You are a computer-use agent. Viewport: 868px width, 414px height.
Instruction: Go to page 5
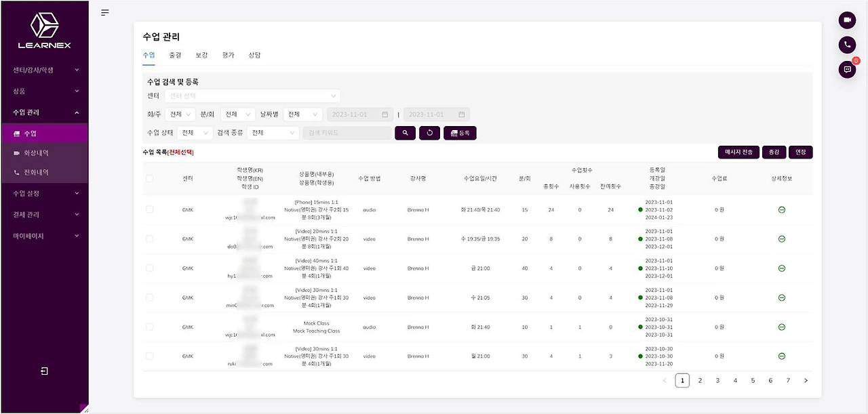click(753, 381)
